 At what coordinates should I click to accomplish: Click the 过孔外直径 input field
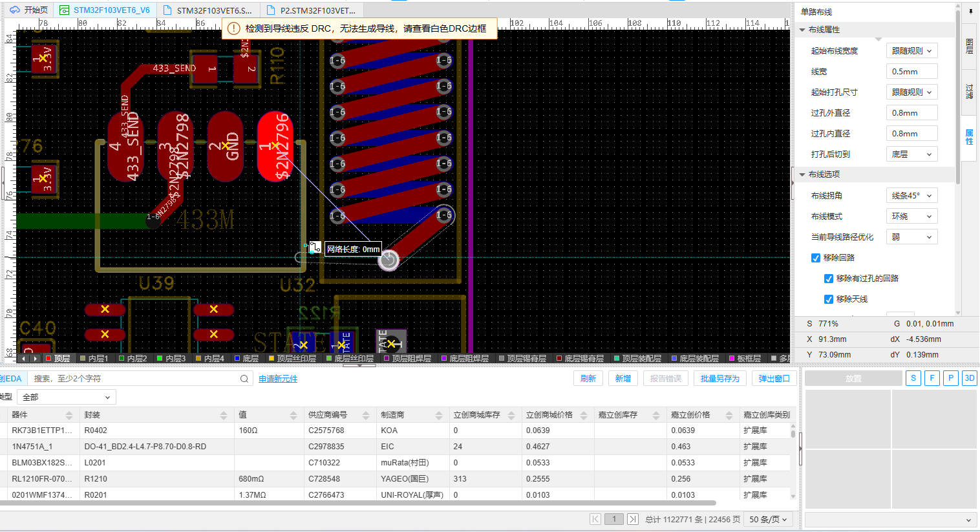click(911, 113)
